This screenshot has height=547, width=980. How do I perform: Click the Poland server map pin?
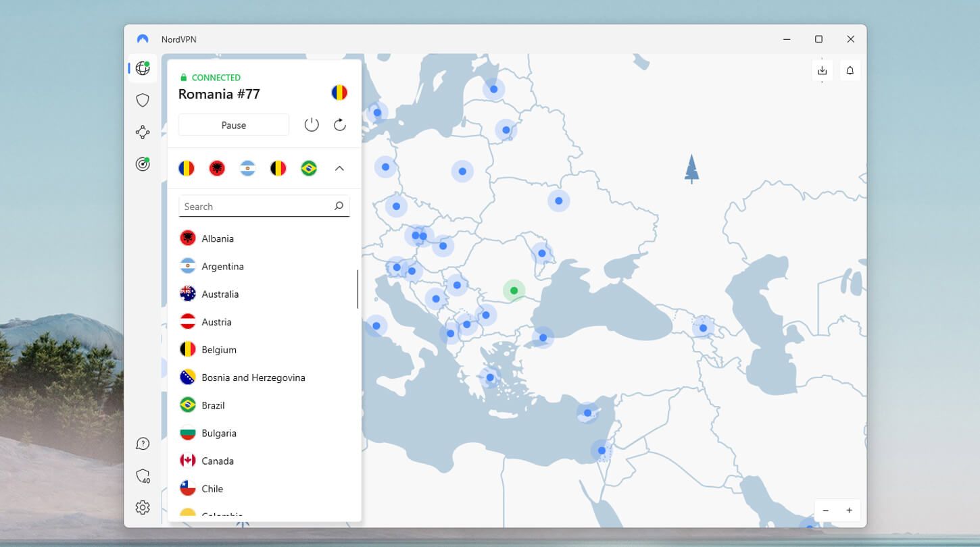[x=462, y=172]
